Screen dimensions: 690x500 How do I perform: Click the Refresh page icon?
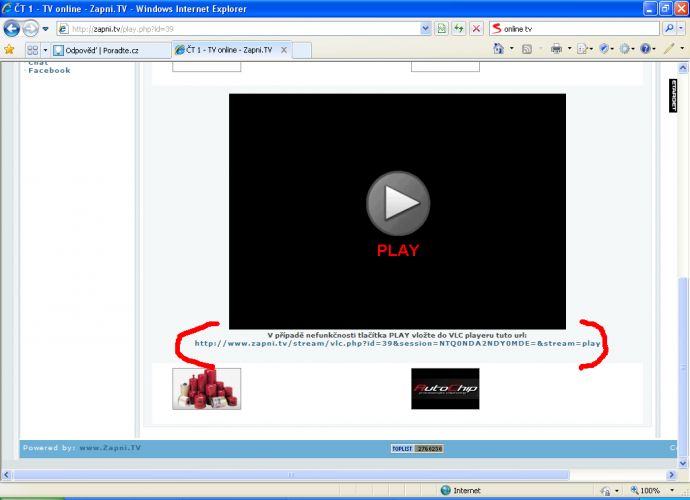click(x=459, y=29)
